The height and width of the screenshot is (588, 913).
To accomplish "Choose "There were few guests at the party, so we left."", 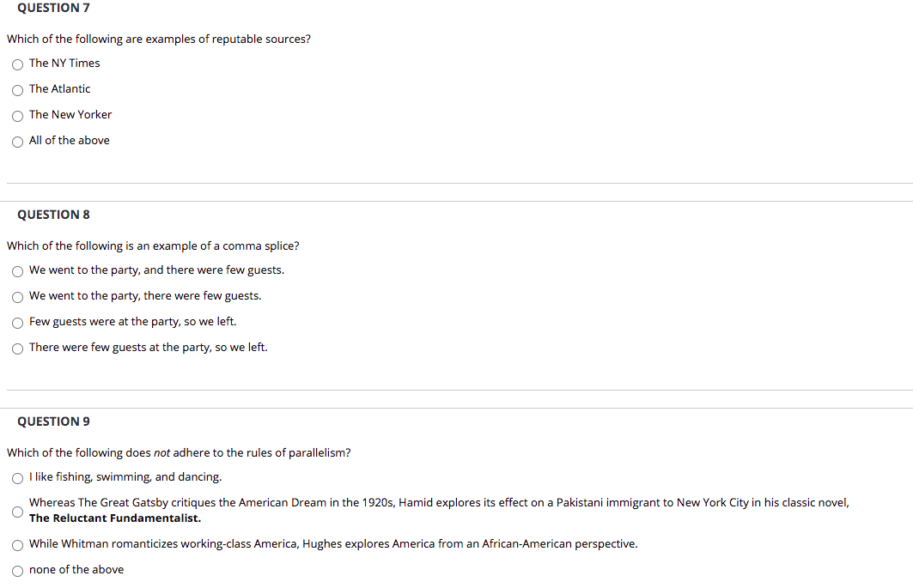I will pyautogui.click(x=17, y=349).
